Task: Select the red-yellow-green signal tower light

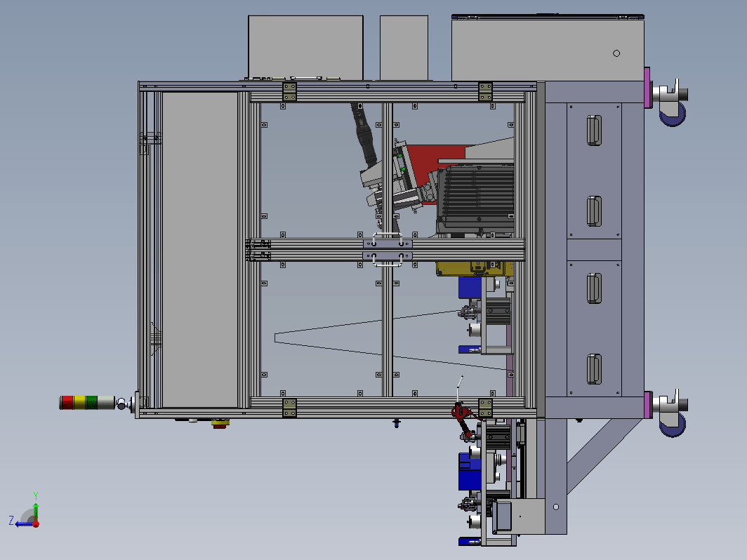Action: click(87, 403)
